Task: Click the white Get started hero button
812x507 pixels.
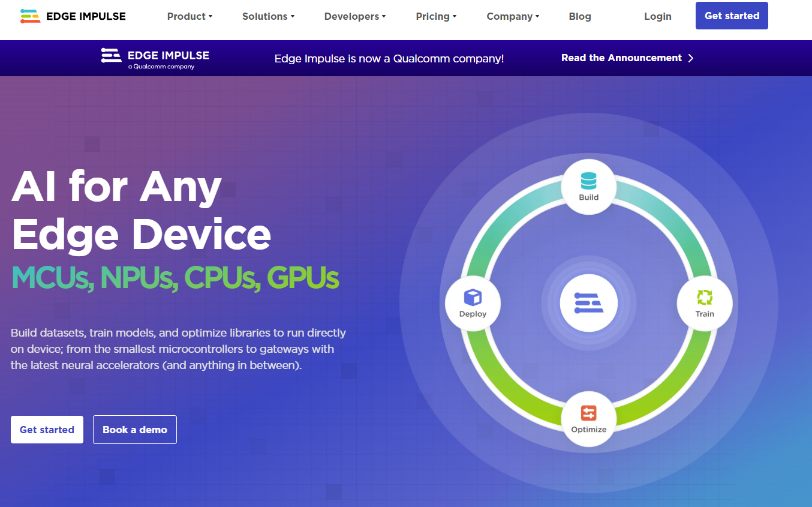Action: (47, 430)
